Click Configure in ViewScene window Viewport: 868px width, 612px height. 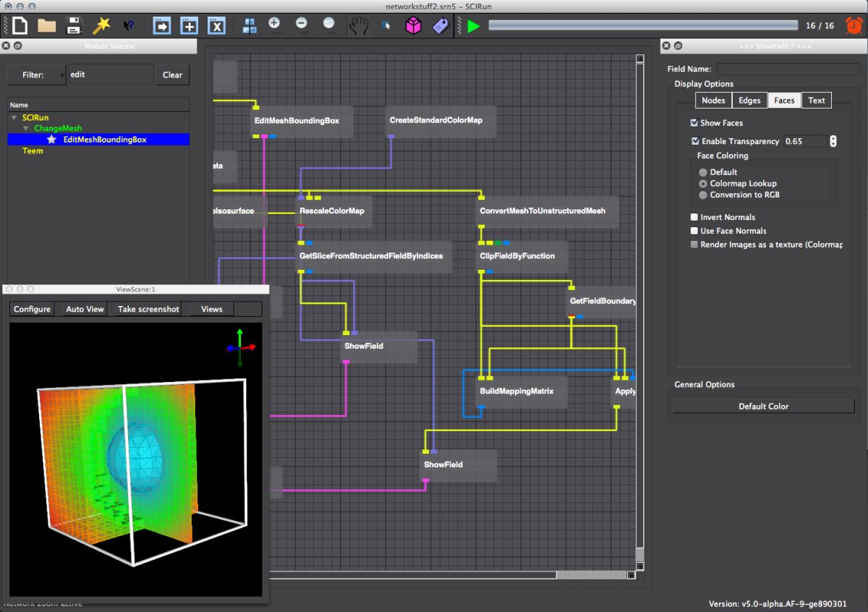(33, 309)
